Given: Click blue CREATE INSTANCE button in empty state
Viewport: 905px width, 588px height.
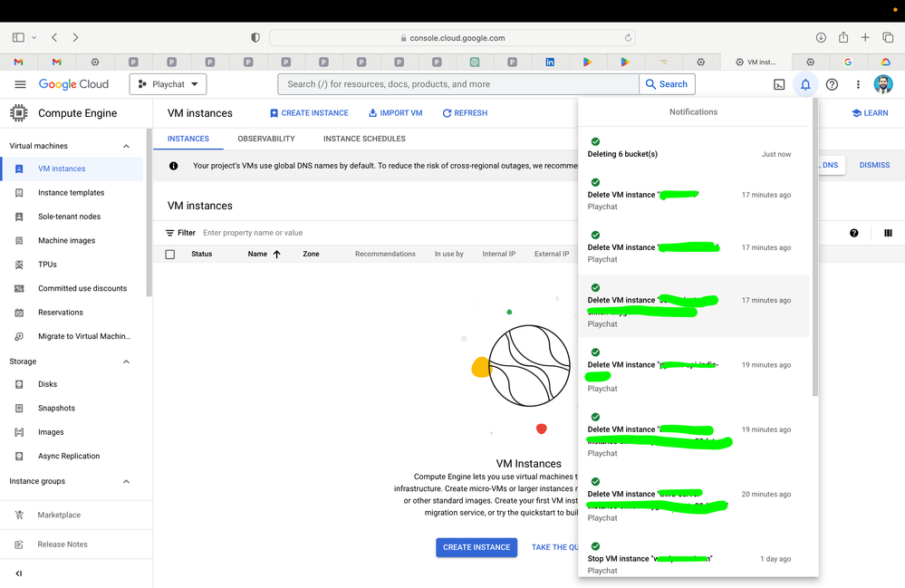Looking at the screenshot, I should [477, 547].
